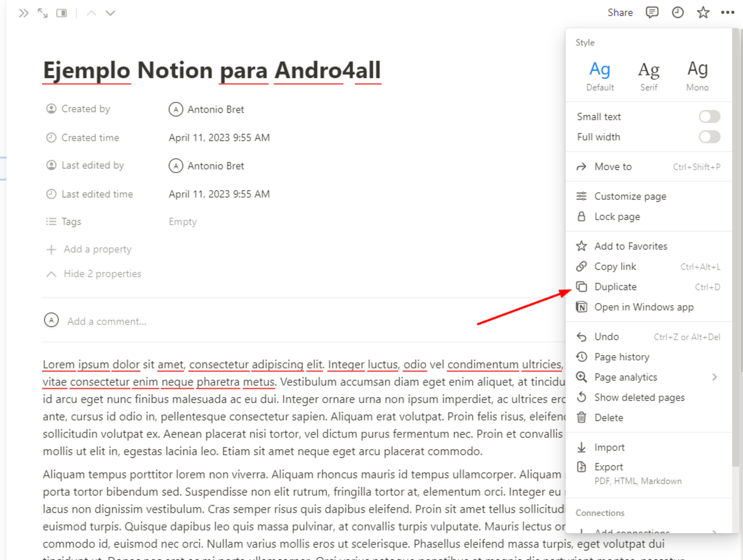Click the Empty tags value field
The height and width of the screenshot is (560, 743).
(x=183, y=222)
